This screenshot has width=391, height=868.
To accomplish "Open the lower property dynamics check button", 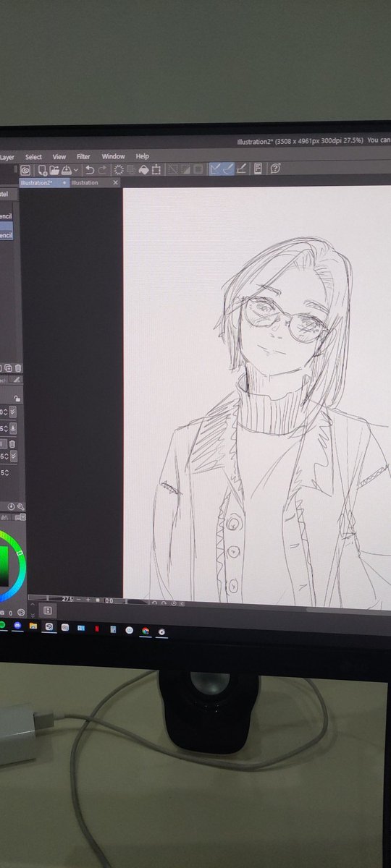I will click(x=14, y=456).
